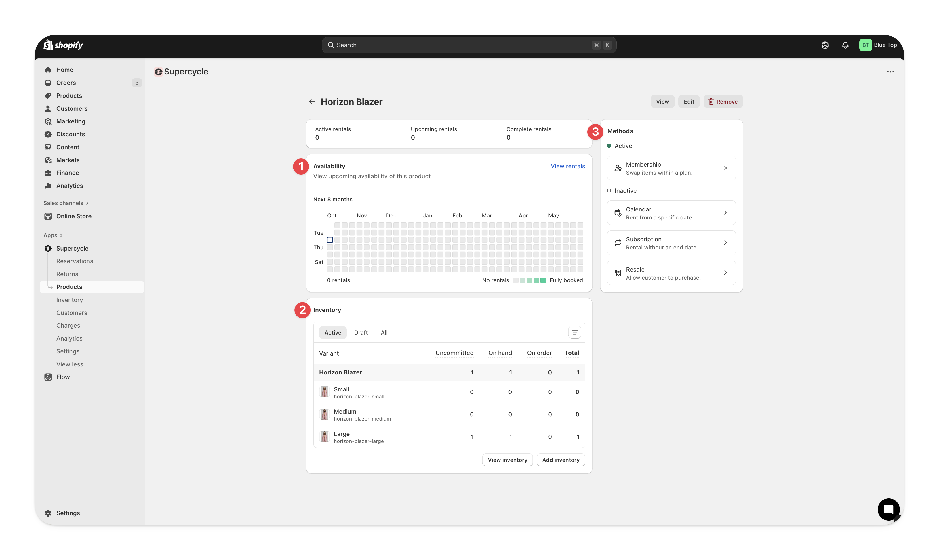Expand the Apps section chevron
Viewport: 939px width, 560px height.
click(x=61, y=236)
